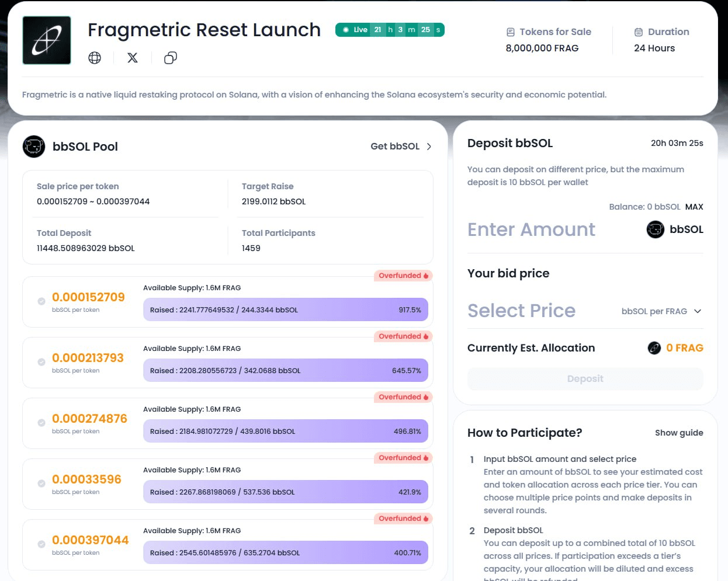Screen dimensions: 728x581
Task: Click the 400.71% raised progress bar
Action: 286,553
